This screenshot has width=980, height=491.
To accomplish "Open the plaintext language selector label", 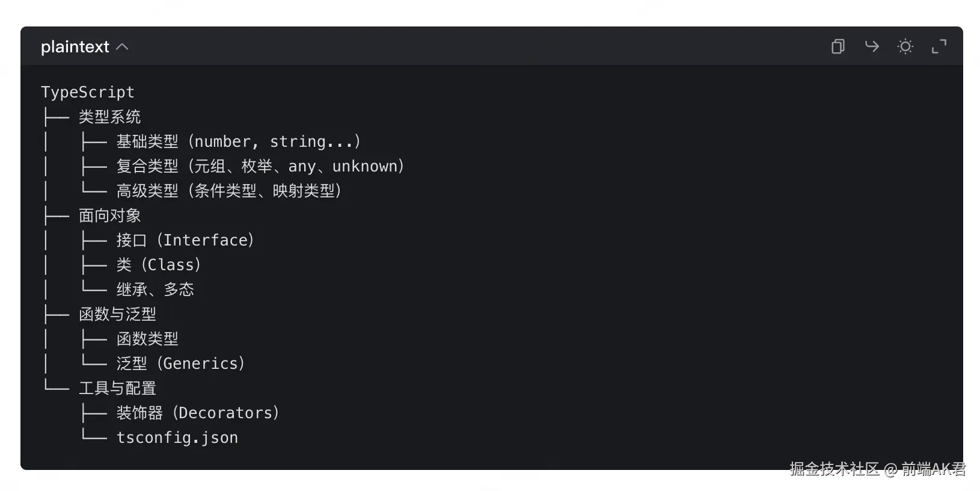I will point(75,47).
